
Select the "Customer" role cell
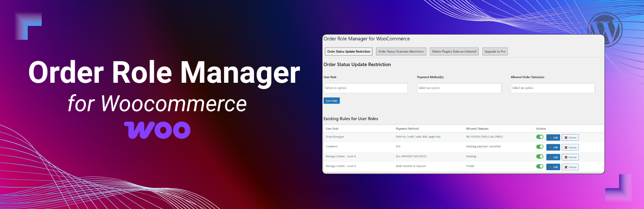tap(332, 146)
